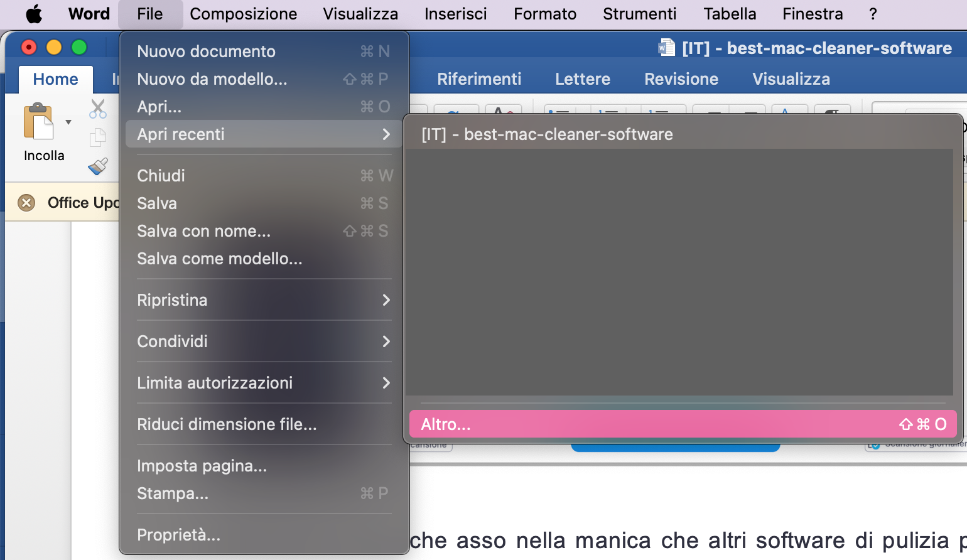Open the Inserisci menu
This screenshot has height=560, width=967.
(456, 14)
